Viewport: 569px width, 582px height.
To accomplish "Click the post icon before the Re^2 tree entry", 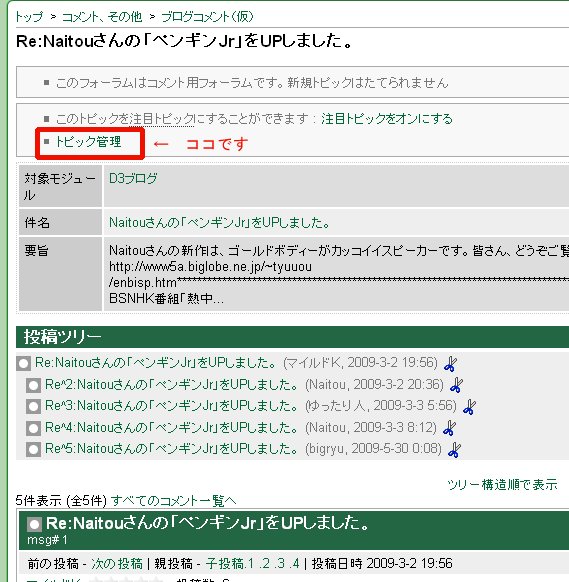I will pos(33,385).
